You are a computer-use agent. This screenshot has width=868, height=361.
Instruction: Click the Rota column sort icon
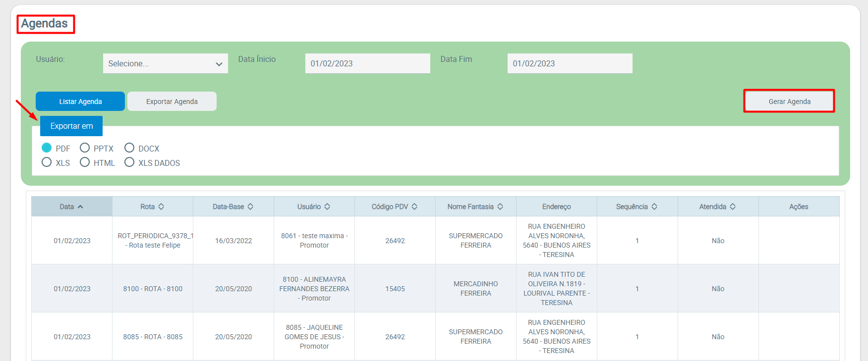pos(161,206)
